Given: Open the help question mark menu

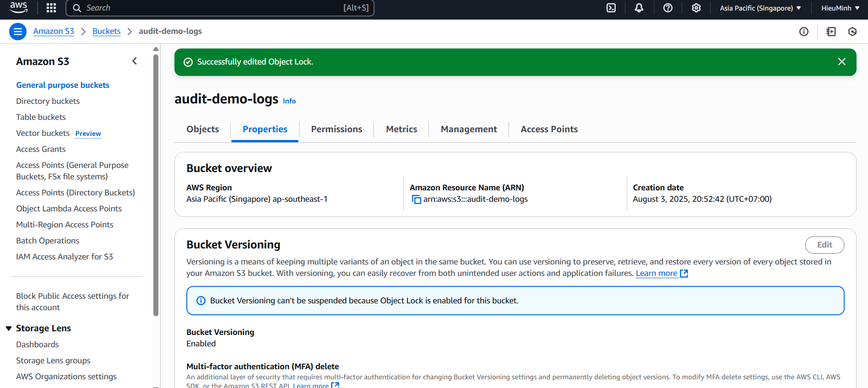Looking at the screenshot, I should [x=668, y=8].
